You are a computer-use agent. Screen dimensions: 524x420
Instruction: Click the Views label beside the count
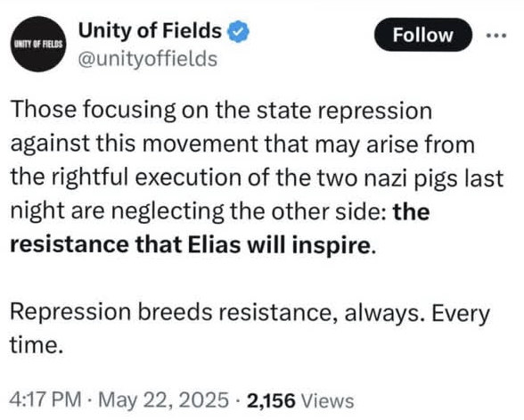[x=328, y=399]
